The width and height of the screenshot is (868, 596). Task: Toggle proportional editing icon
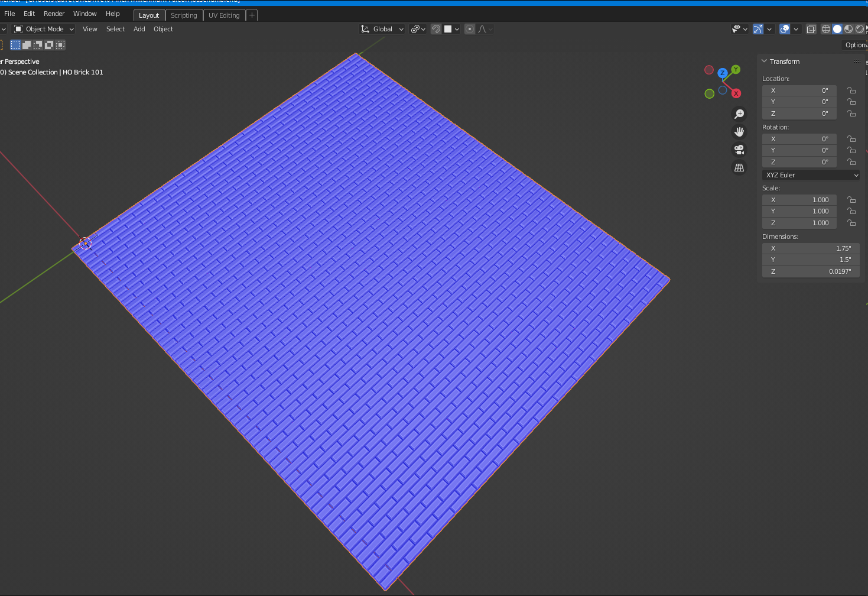[x=470, y=29]
